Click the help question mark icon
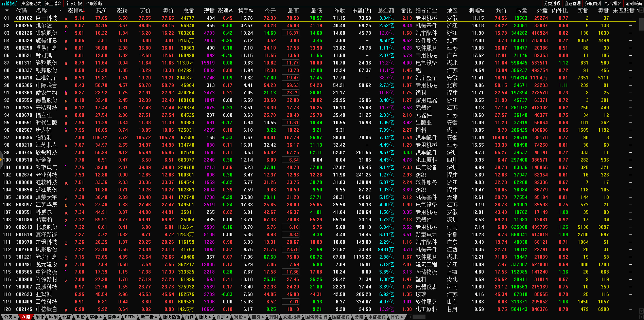This screenshot has height=320, width=644. coord(638,11)
